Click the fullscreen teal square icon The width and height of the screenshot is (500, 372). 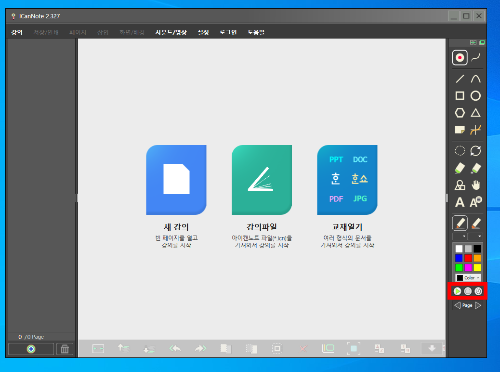coord(353,349)
